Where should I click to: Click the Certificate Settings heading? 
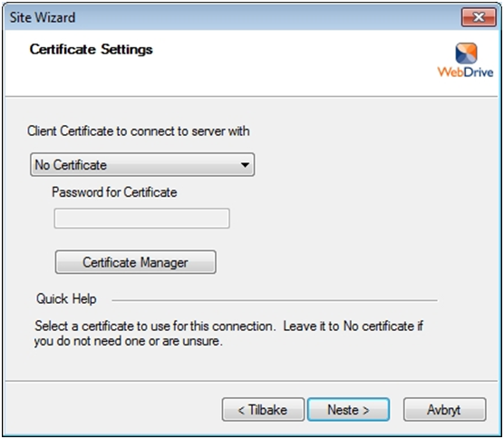pos(92,49)
